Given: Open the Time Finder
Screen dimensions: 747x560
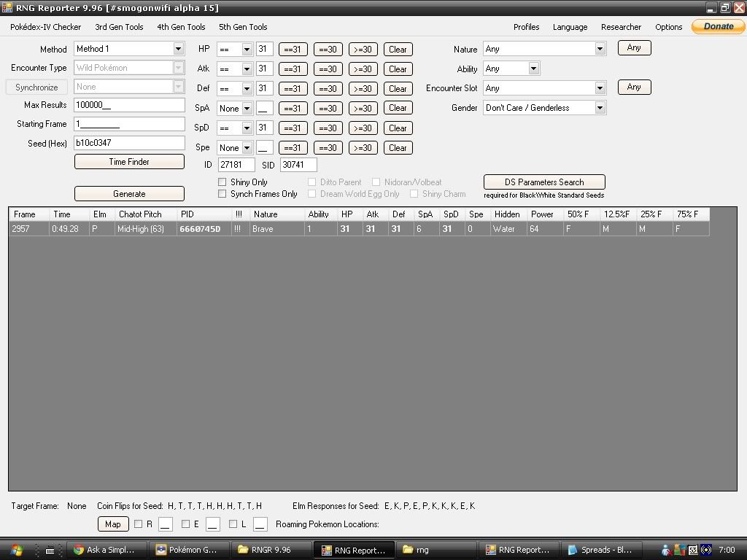Looking at the screenshot, I should pos(129,162).
